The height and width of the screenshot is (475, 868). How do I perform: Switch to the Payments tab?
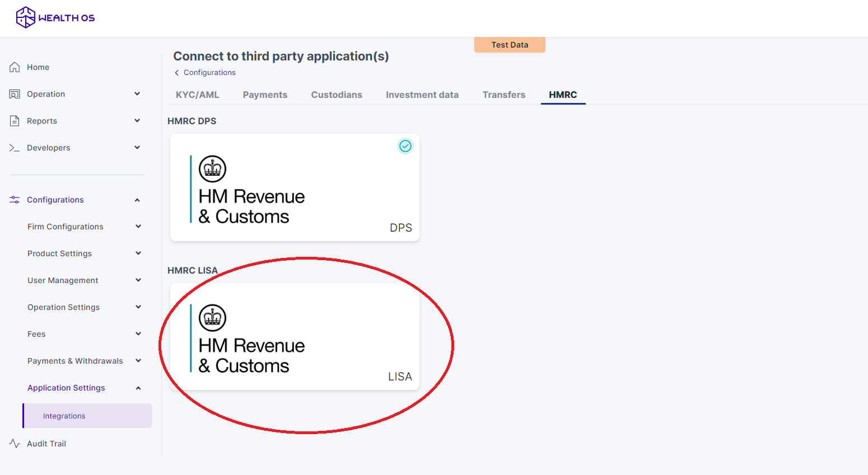click(265, 95)
